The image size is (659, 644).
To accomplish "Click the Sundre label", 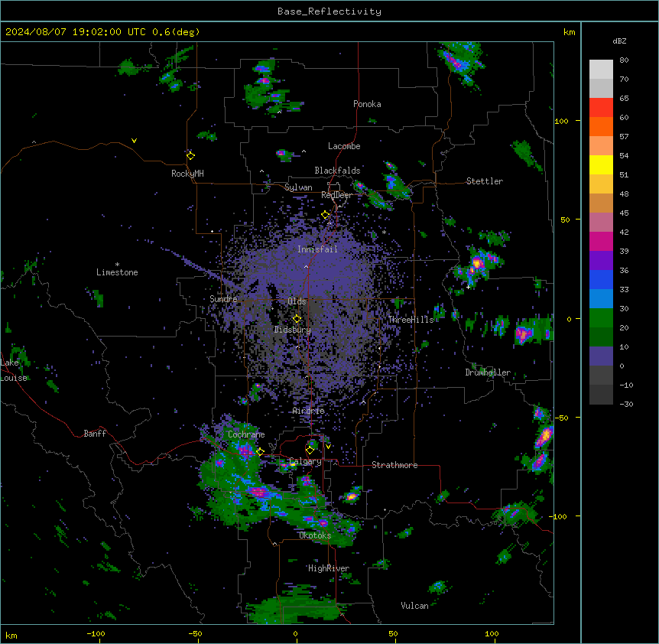I will click(x=223, y=299).
